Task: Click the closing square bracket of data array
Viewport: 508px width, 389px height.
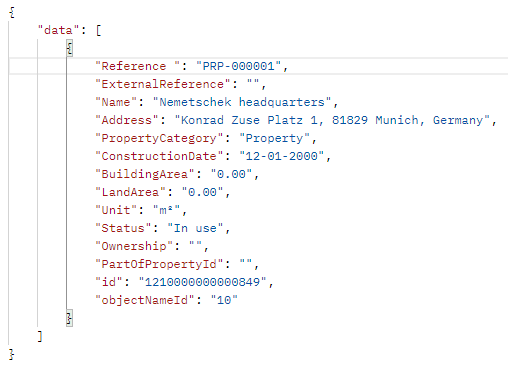Action: coord(40,336)
